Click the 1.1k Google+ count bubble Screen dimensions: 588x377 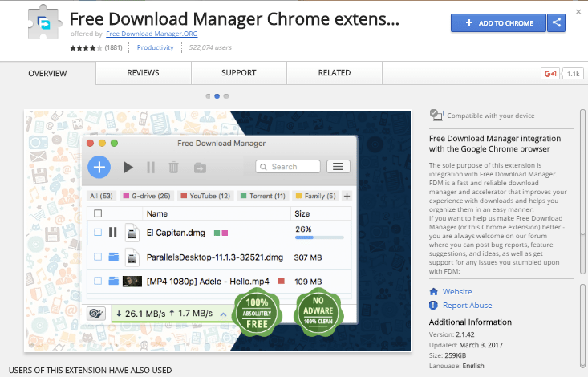573,74
